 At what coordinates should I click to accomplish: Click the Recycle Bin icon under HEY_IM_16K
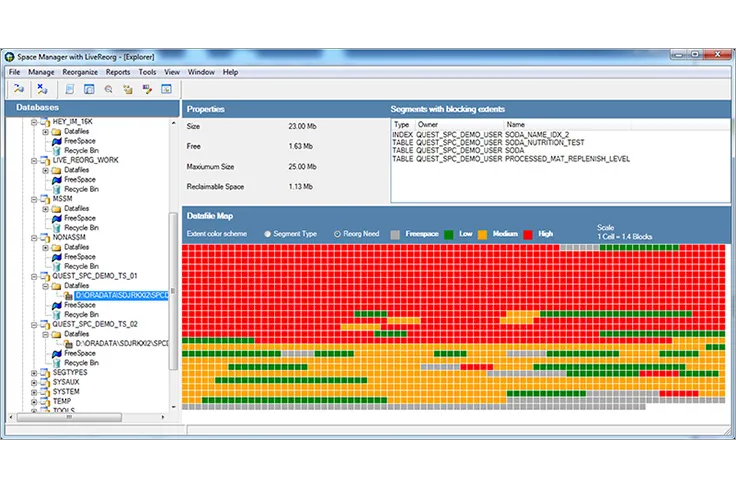point(57,151)
